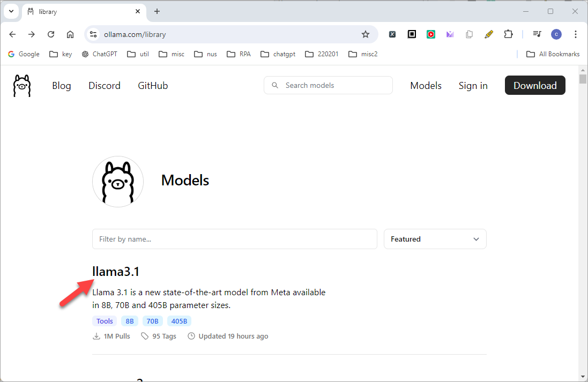Expand the Featured sort dropdown
The width and height of the screenshot is (588, 382).
(x=435, y=239)
